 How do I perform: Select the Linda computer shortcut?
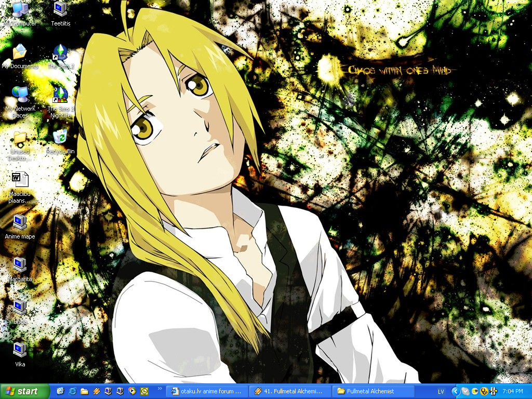tap(20, 312)
